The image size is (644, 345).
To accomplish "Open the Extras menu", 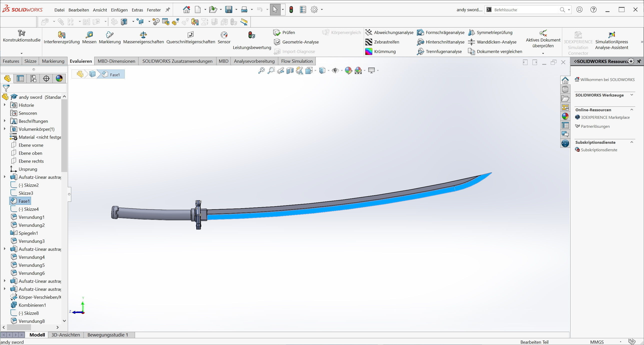I will pos(137,10).
